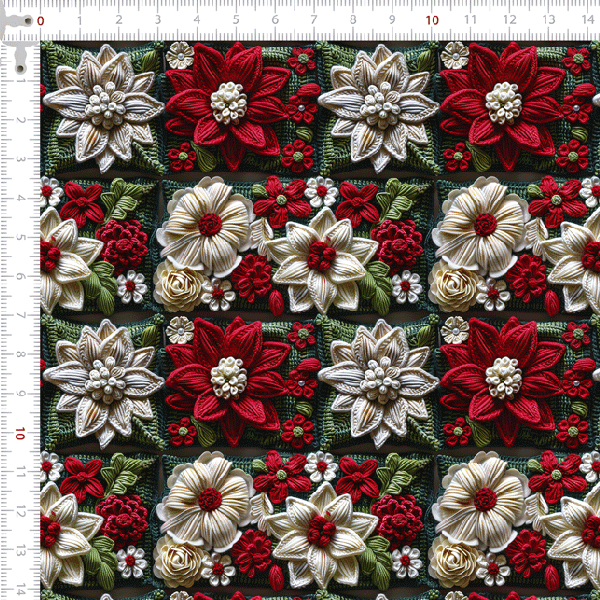Screen dimensions: 600x600
Task: Click the number 4 on the left ruler
Action: [20, 198]
